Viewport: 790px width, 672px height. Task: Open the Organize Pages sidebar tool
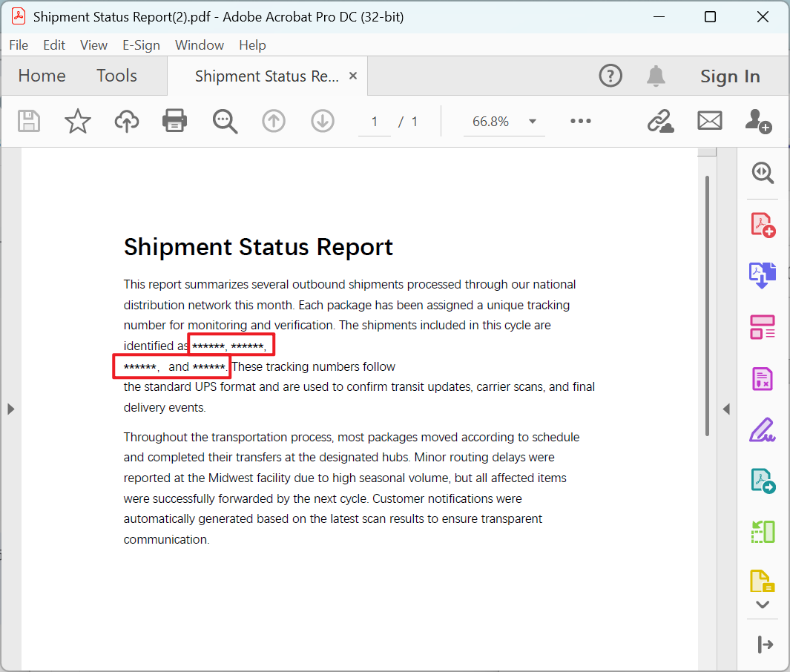763,531
